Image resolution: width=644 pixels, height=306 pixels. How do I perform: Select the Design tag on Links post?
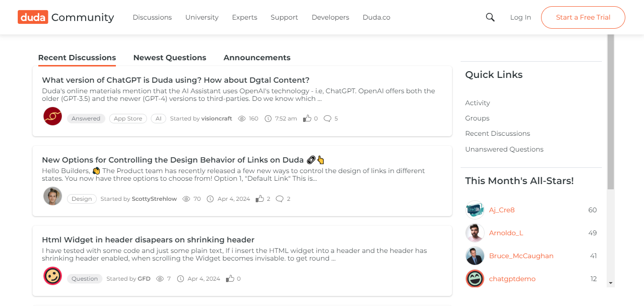tap(82, 199)
